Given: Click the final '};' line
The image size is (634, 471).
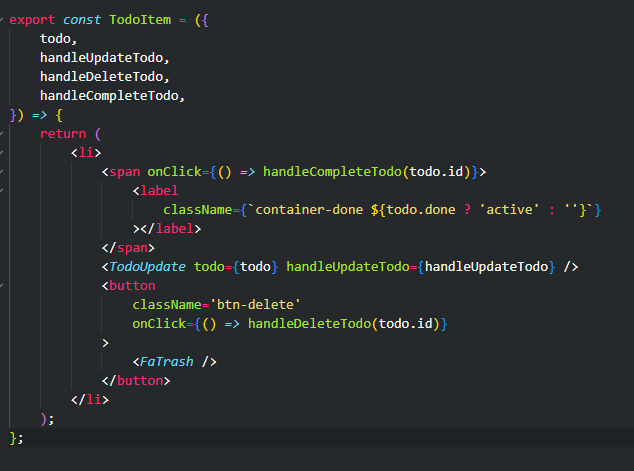Looking at the screenshot, I should click(x=17, y=438).
